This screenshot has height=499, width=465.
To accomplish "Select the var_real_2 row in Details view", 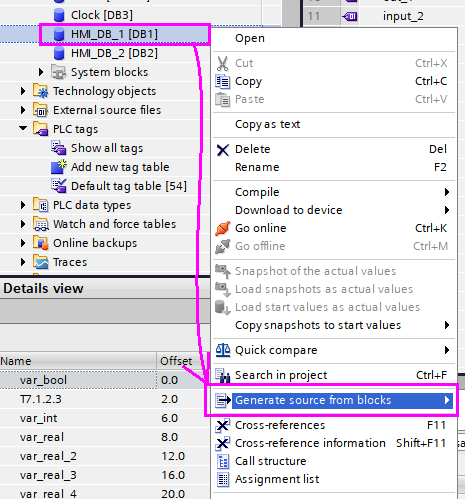I will (100, 456).
